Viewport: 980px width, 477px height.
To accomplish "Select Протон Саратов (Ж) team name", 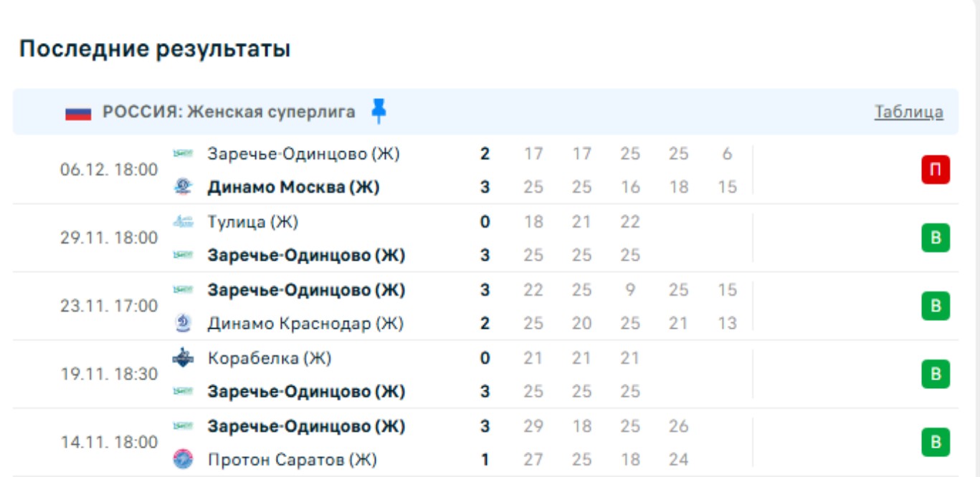I will point(292,460).
